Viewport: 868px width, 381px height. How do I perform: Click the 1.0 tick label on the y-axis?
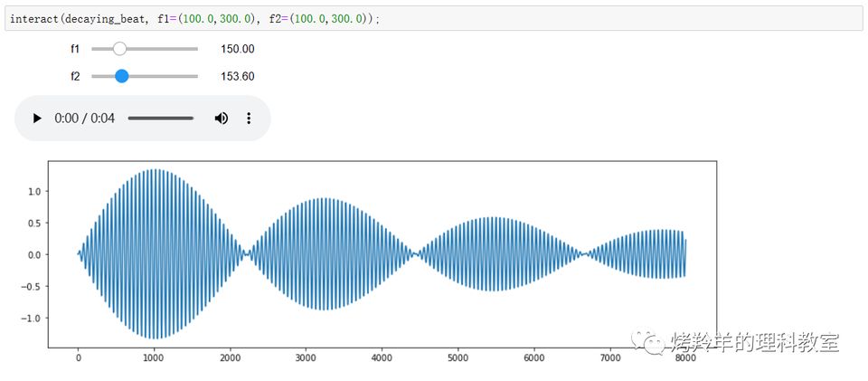[33, 191]
